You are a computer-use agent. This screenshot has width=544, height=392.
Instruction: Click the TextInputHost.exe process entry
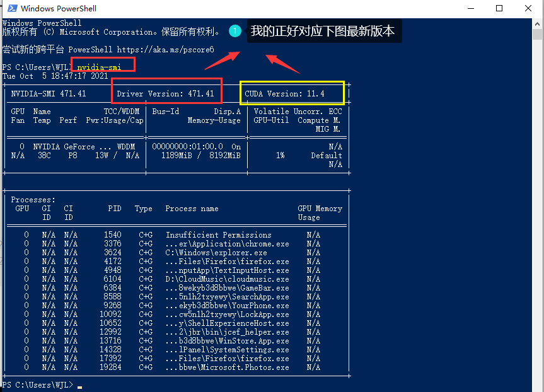(228, 270)
